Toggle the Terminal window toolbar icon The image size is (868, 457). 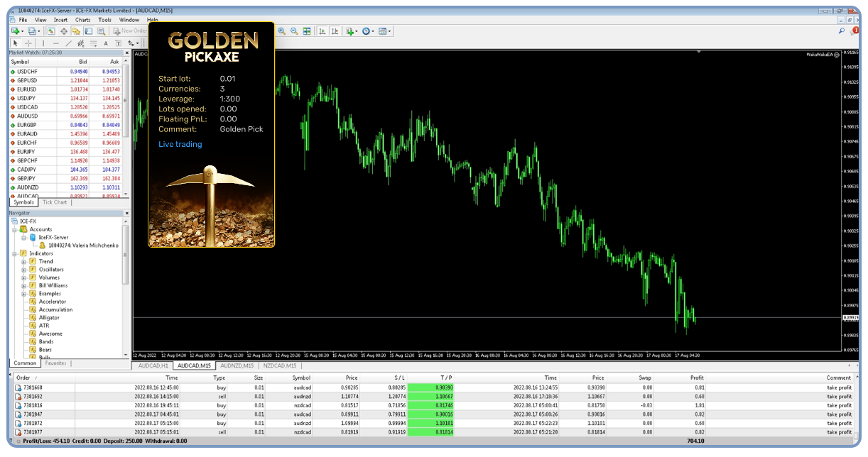point(89,31)
